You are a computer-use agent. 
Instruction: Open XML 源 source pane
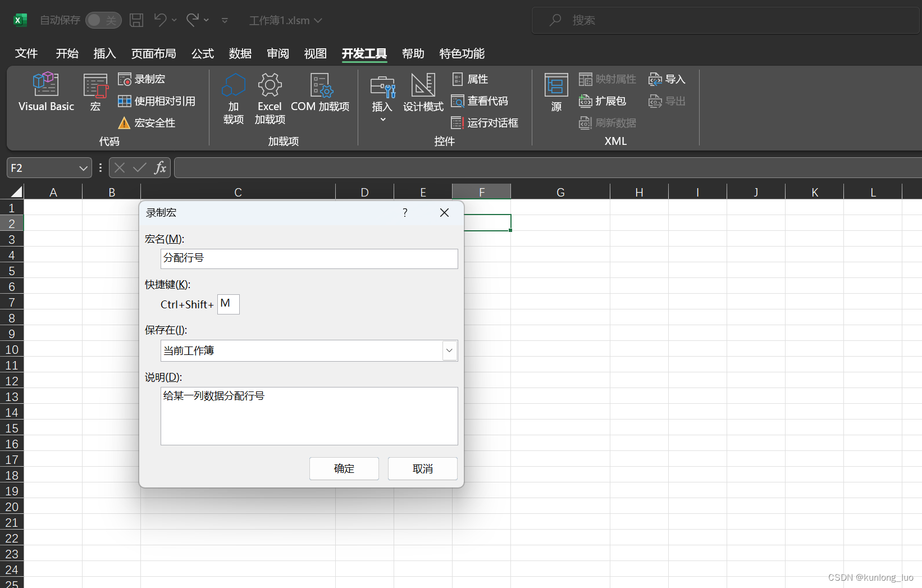556,93
